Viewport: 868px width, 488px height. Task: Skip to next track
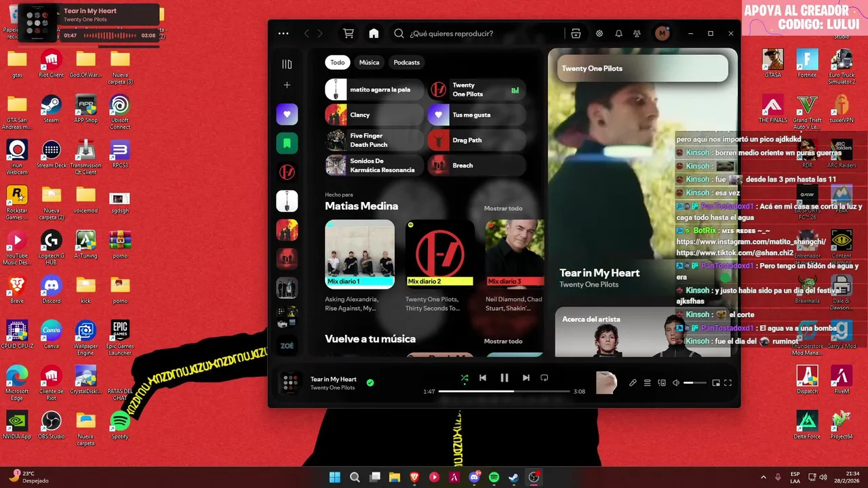pyautogui.click(x=526, y=378)
